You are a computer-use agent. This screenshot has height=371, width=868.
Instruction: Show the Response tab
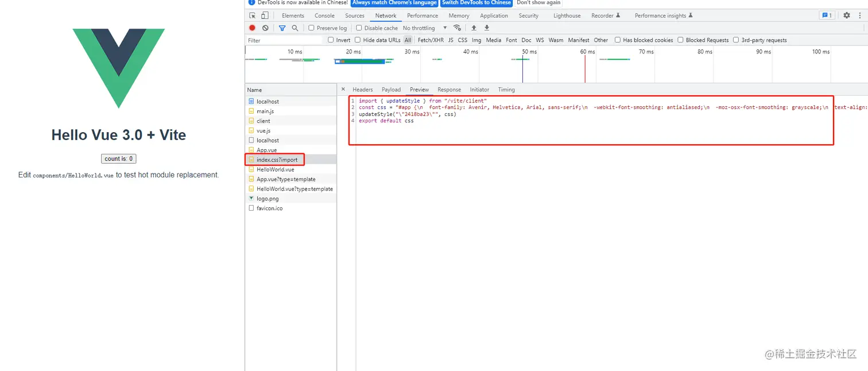pos(449,89)
